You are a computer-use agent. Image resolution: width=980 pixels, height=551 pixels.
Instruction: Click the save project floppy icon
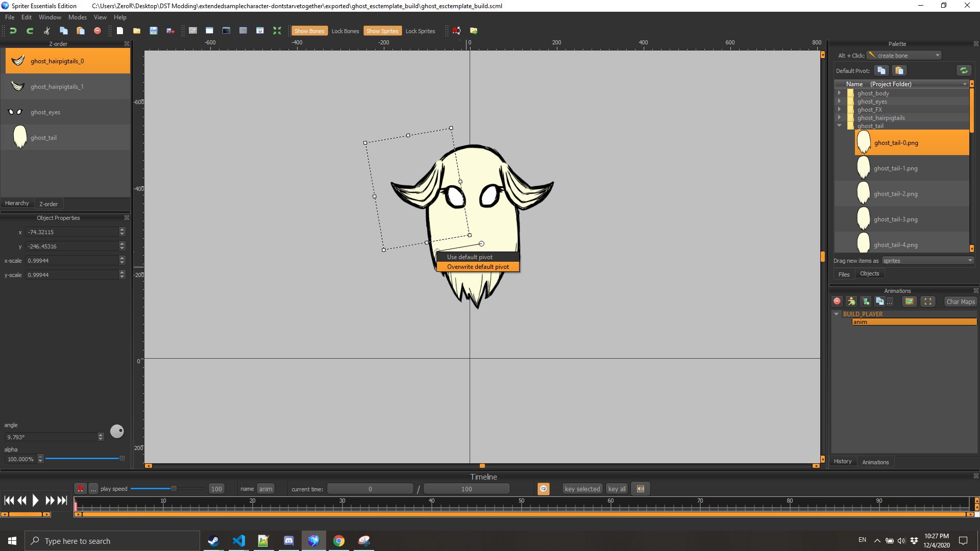(153, 31)
